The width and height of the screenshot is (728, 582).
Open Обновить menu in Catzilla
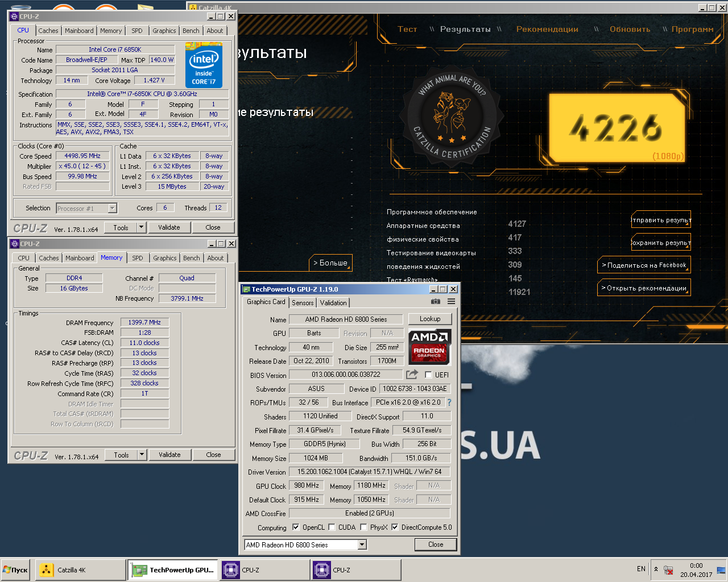(630, 29)
